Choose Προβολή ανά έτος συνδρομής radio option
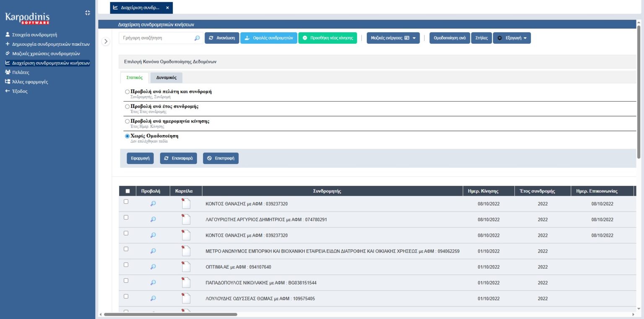Viewport: 644px width, 319px height. coord(127,107)
